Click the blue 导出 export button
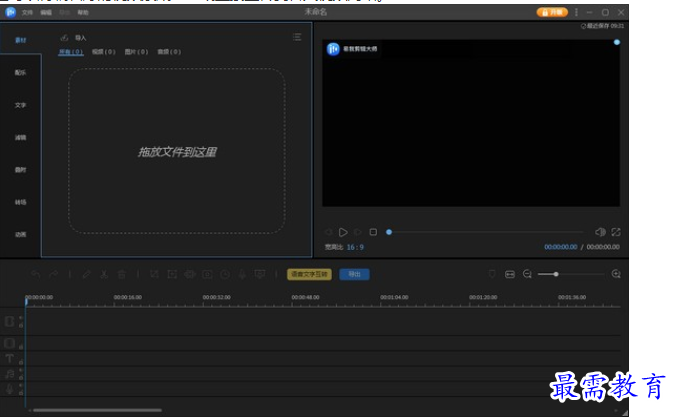The height and width of the screenshot is (418, 674). [353, 274]
